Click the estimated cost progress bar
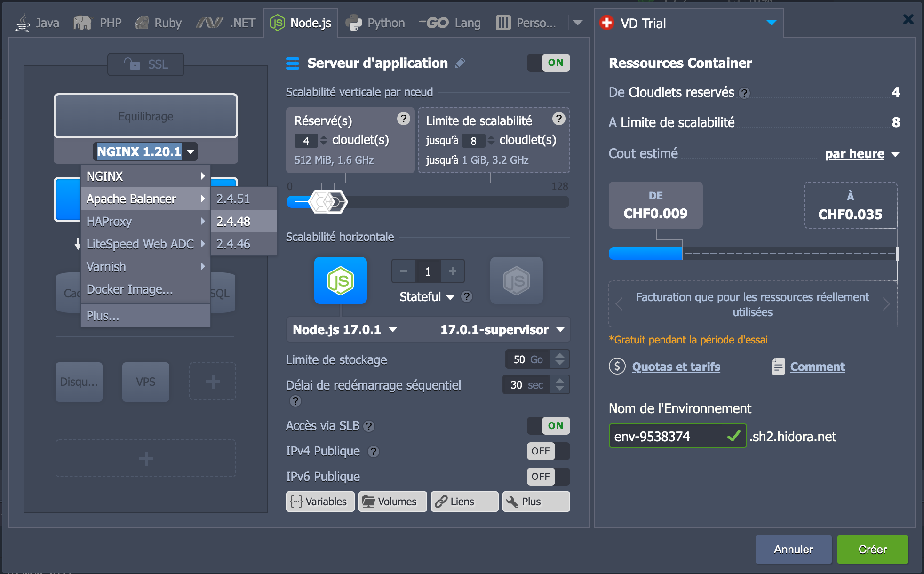This screenshot has height=574, width=924. pyautogui.click(x=753, y=254)
